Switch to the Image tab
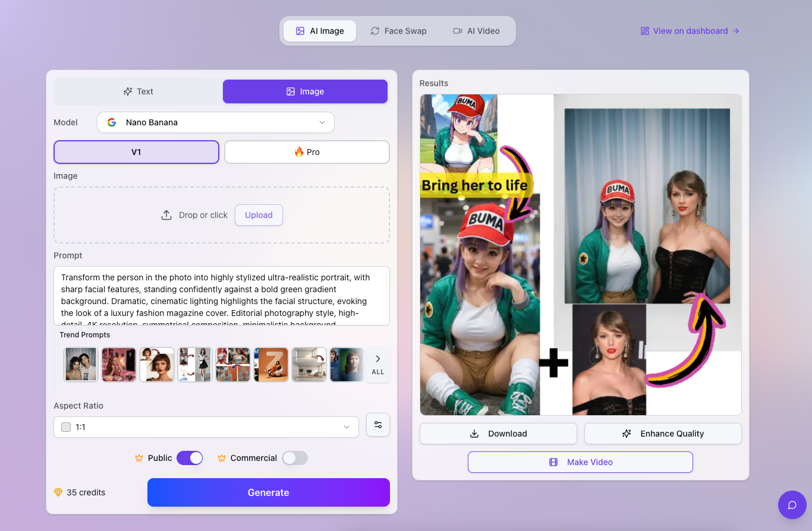812x531 pixels. 305,91
